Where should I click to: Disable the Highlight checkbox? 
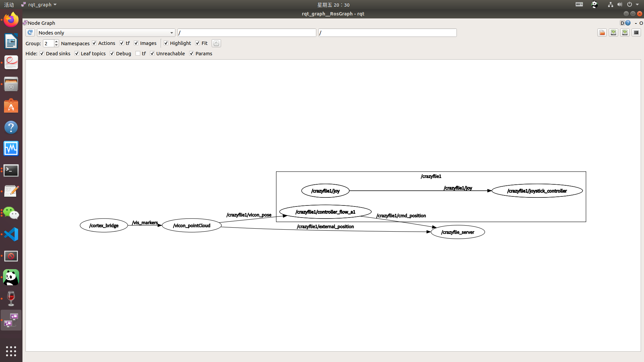pyautogui.click(x=166, y=43)
